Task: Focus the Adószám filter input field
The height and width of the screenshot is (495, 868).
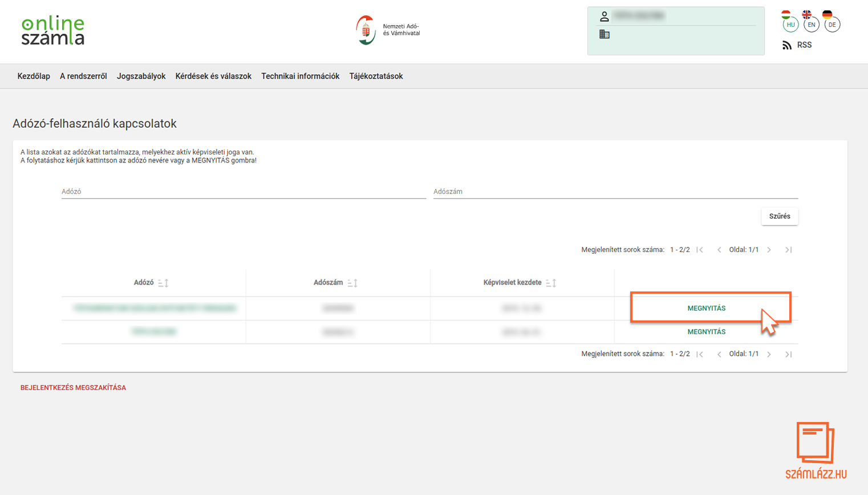Action: tap(615, 192)
